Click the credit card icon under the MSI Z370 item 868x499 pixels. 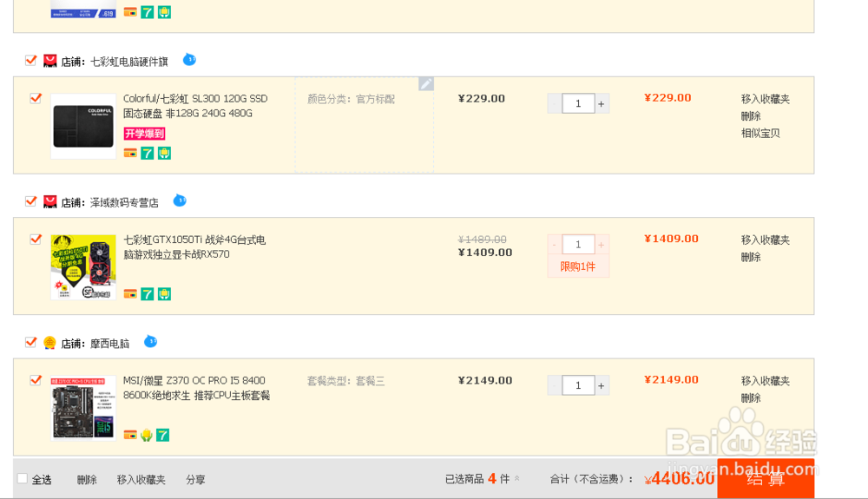130,436
